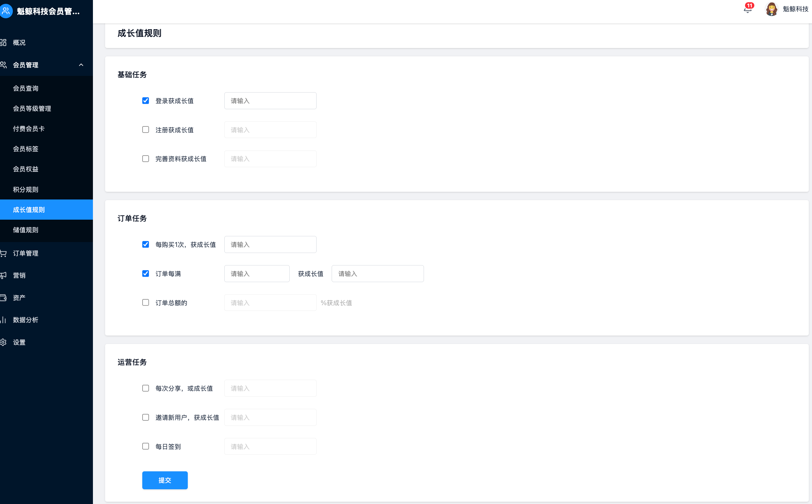
Task: Go to 储值规则 menu item
Action: [x=46, y=230]
